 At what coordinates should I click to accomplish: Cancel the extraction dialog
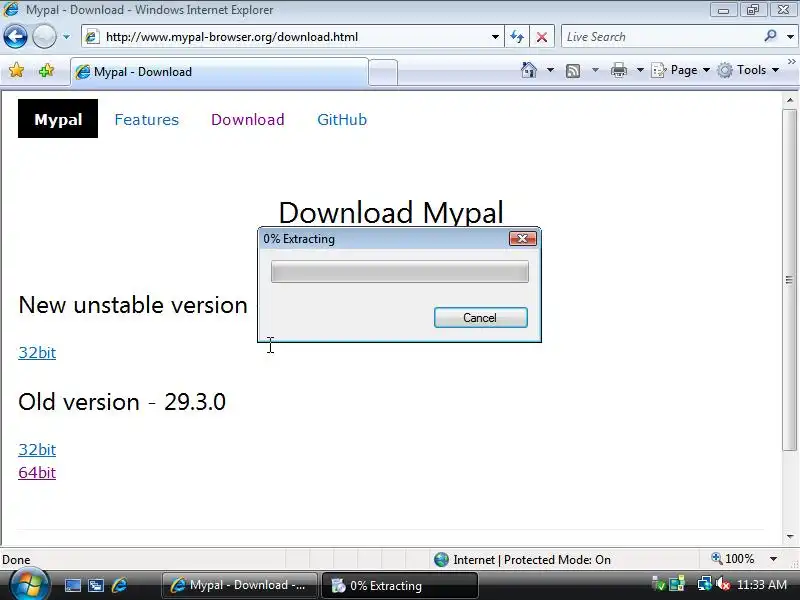click(480, 317)
